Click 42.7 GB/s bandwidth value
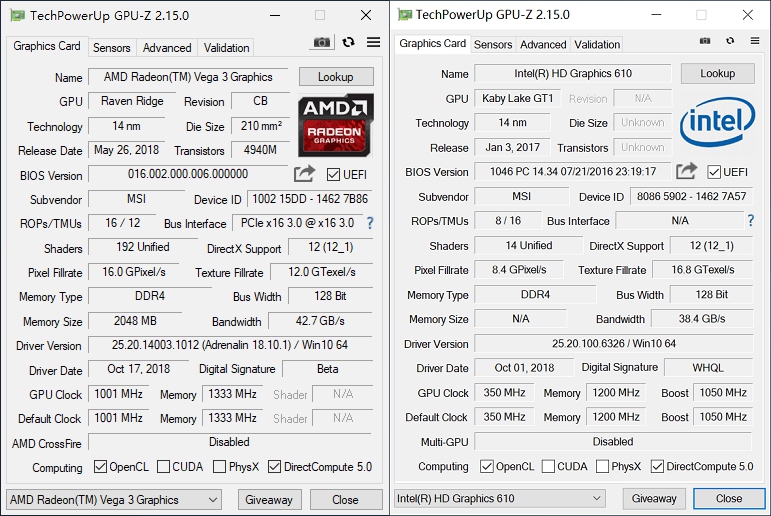771x516 pixels. click(x=320, y=321)
